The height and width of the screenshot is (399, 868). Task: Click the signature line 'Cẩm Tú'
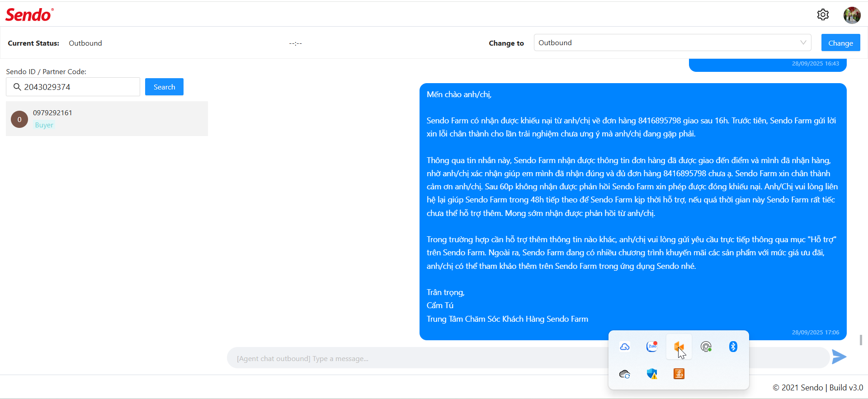coord(440,305)
